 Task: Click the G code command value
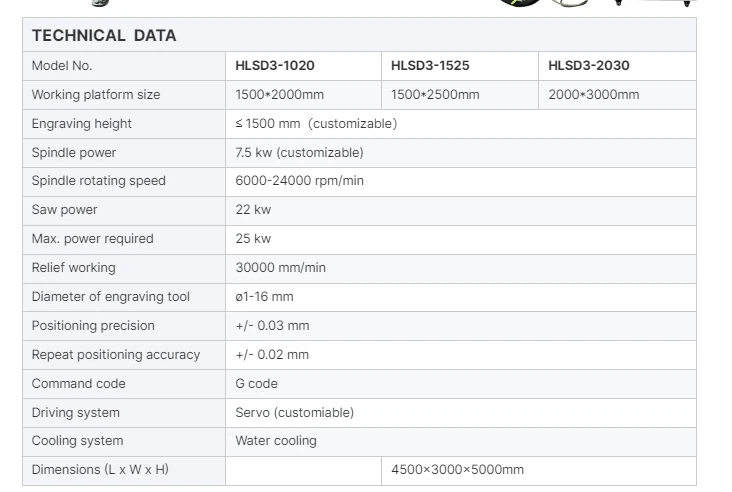256,383
